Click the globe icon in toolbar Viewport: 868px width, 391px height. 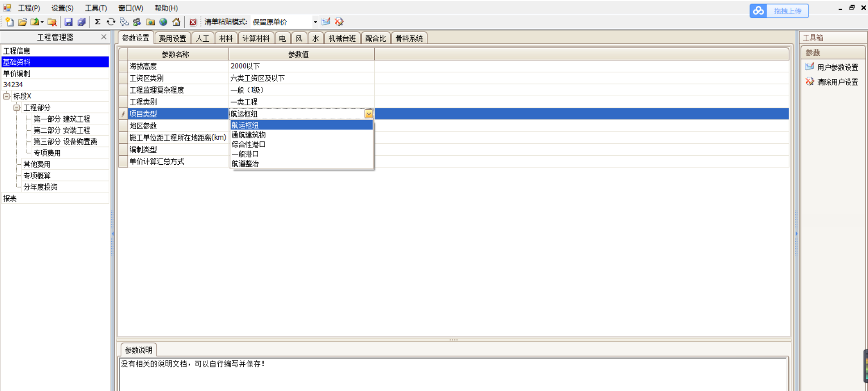(x=163, y=22)
